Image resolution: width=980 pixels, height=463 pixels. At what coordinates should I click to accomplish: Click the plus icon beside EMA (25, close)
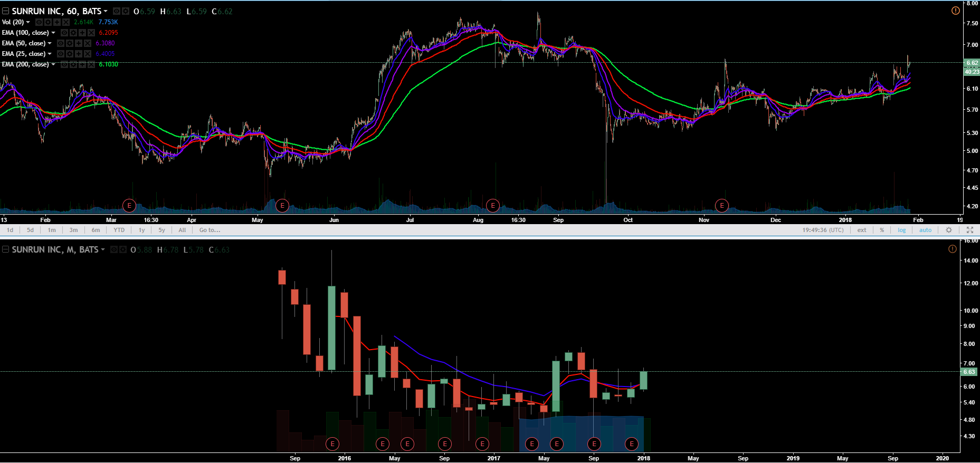click(79, 54)
